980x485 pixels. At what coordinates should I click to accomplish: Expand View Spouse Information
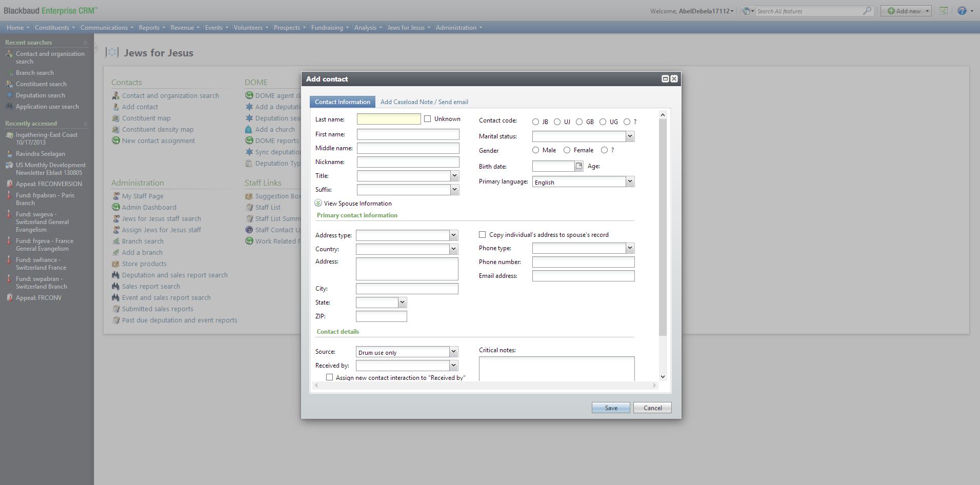318,204
